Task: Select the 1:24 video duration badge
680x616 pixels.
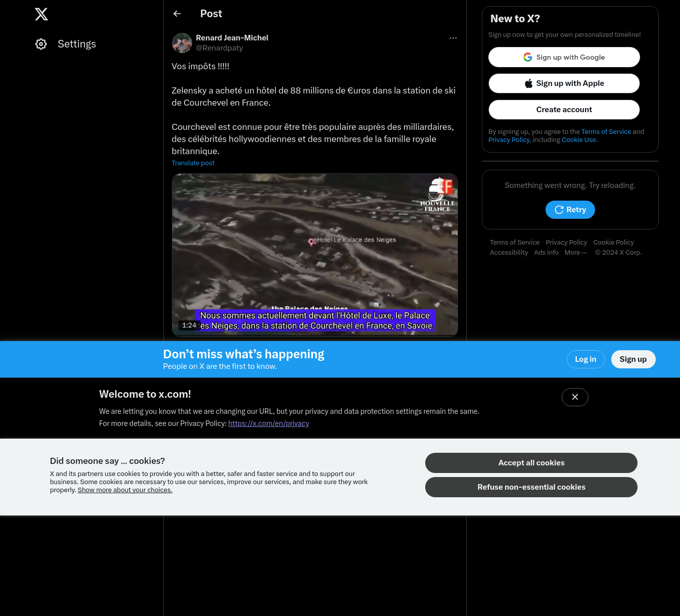Action: tap(189, 325)
